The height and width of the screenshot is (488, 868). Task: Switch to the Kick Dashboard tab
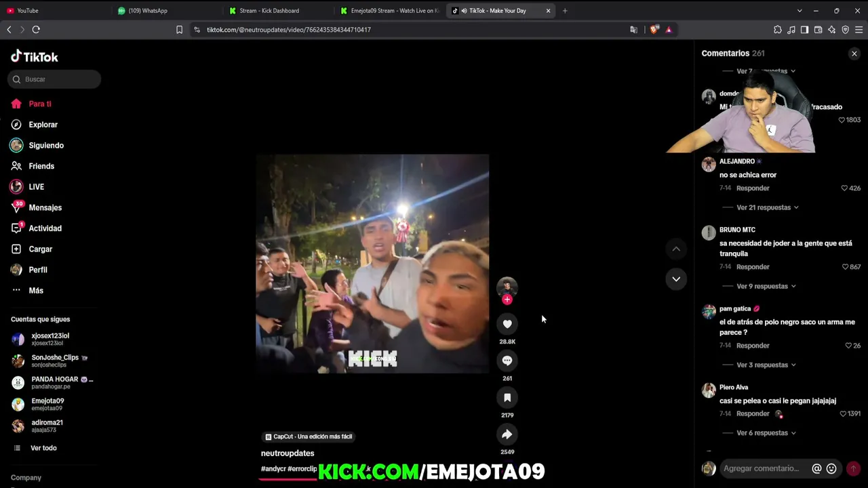277,11
